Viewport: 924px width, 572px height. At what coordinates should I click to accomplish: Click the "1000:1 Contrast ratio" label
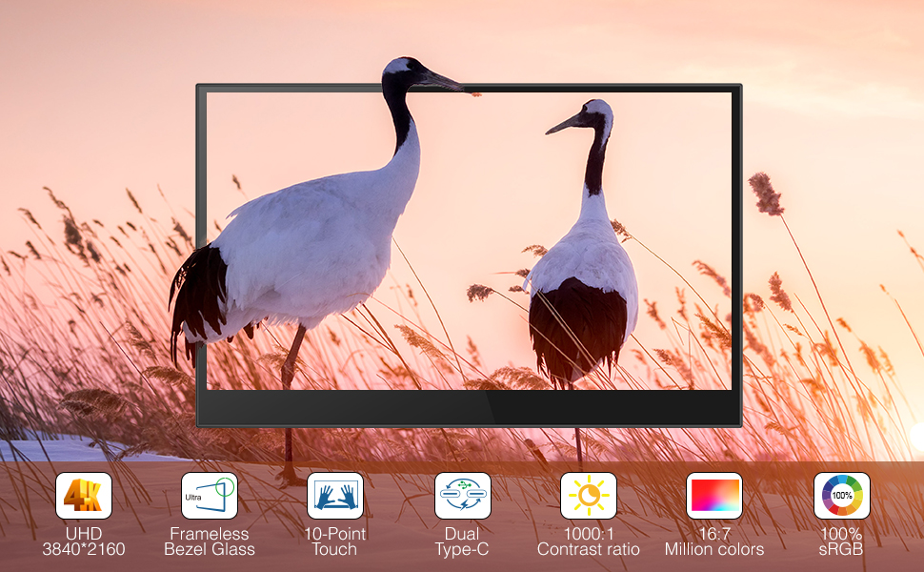click(x=588, y=541)
